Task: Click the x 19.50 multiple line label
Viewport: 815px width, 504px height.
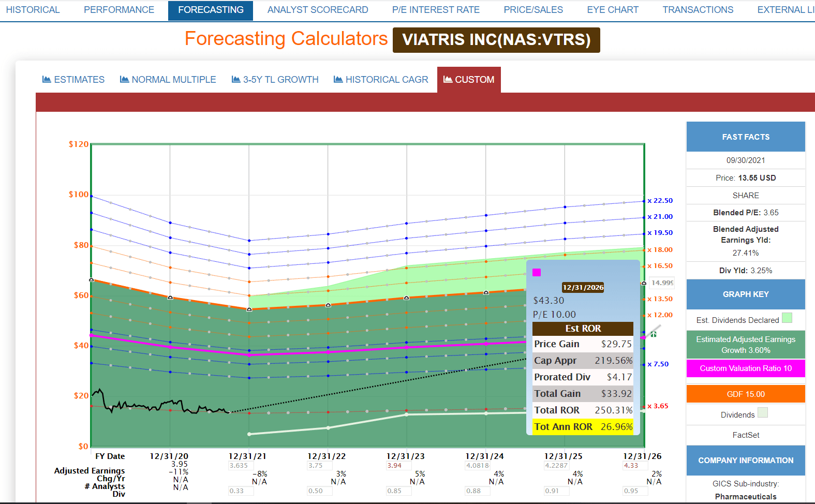Action: tap(660, 233)
